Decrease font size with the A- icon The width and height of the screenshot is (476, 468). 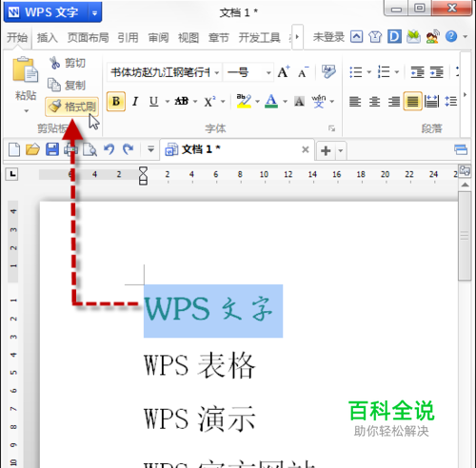click(303, 72)
